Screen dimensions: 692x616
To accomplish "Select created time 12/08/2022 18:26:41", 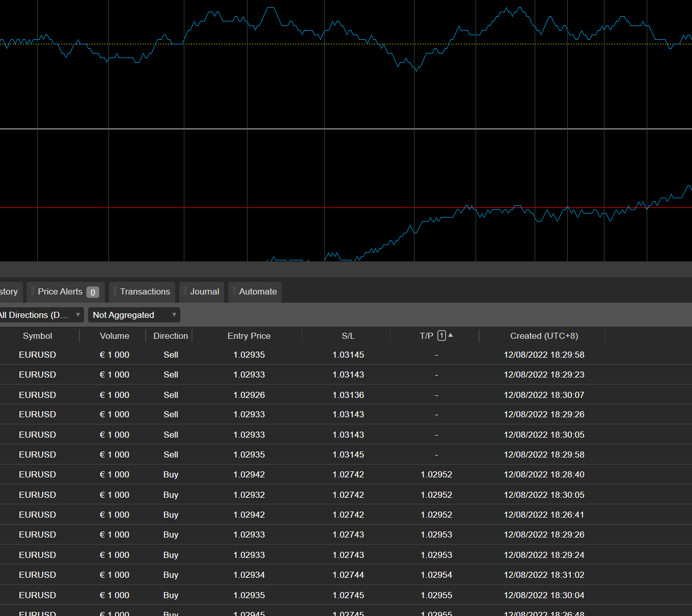I will [x=544, y=515].
